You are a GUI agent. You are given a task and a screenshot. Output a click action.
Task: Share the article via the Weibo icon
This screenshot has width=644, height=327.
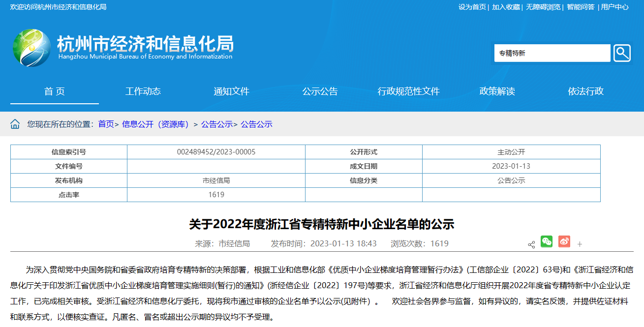563,242
